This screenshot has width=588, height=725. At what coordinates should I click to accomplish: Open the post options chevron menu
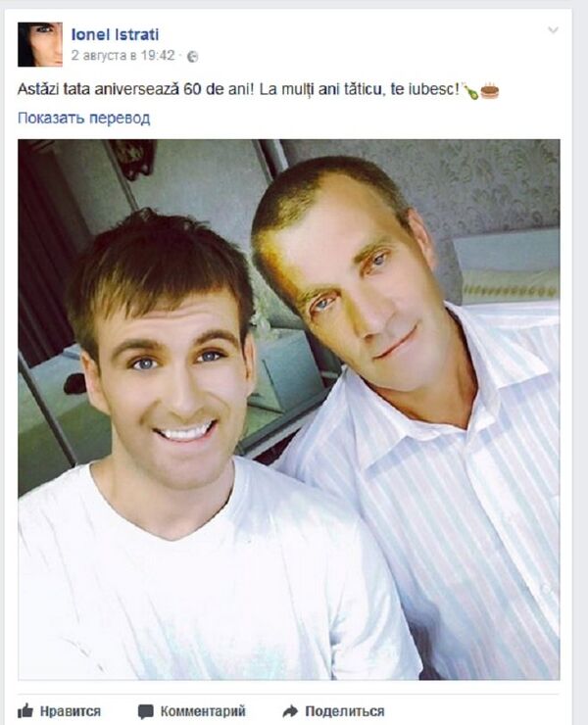click(553, 30)
